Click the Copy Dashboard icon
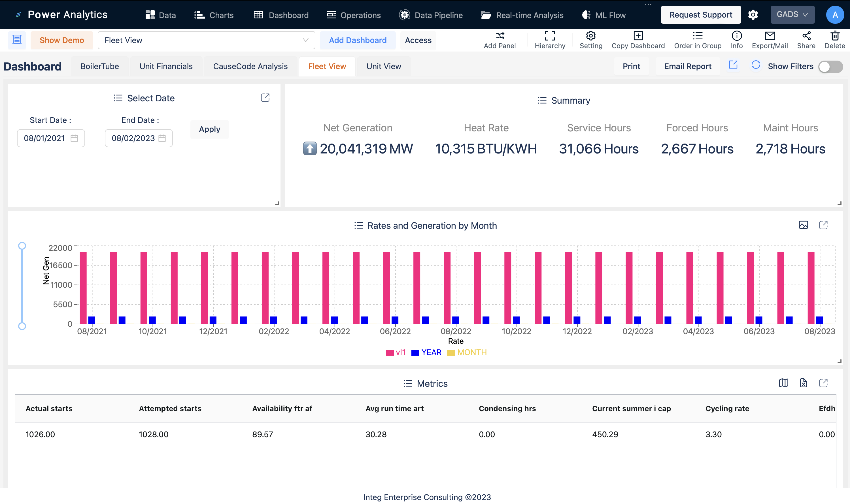 [638, 36]
